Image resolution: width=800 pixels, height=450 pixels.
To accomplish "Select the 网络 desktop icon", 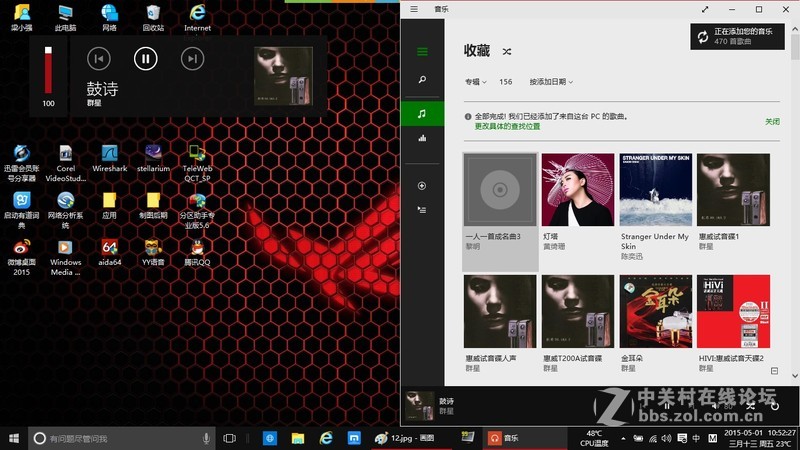I will (x=109, y=18).
